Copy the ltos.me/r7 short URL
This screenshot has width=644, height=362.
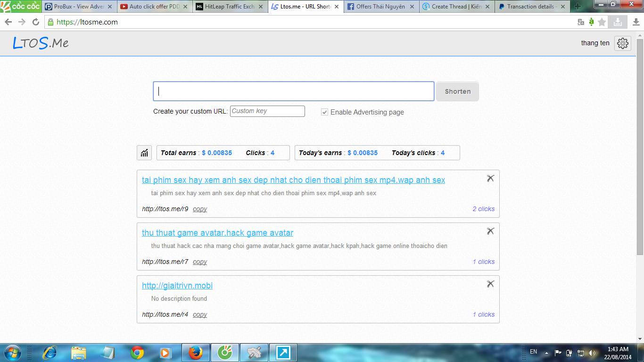pyautogui.click(x=200, y=262)
